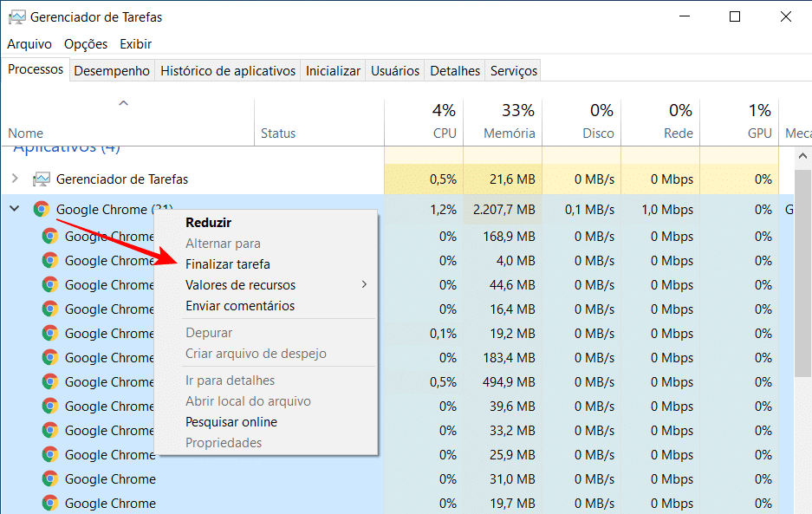Switch to the Desempenho tab
The height and width of the screenshot is (514, 812).
(111, 70)
